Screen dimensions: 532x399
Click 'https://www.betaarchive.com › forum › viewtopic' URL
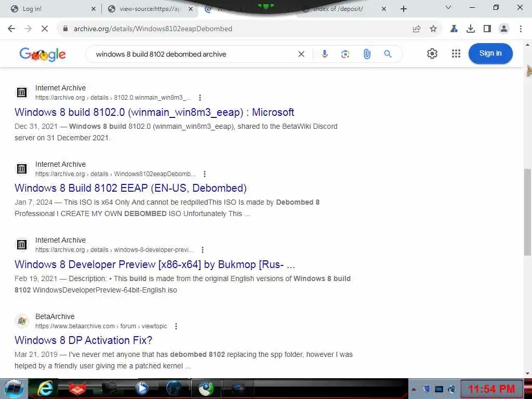[101, 326]
